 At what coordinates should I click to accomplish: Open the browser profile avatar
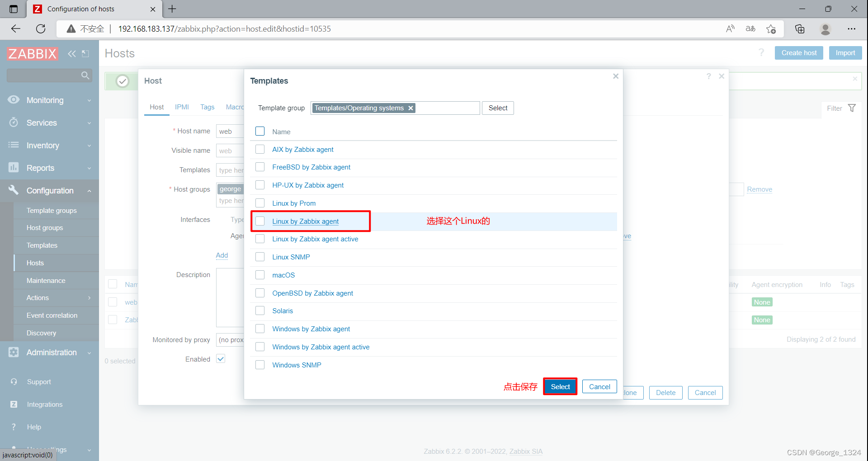tap(826, 29)
